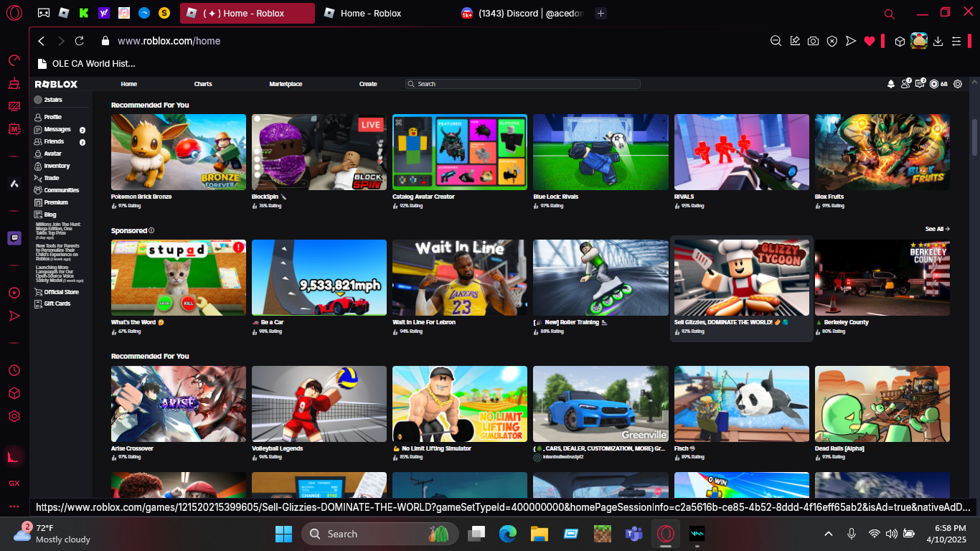Viewport: 980px width, 551px height.
Task: Open Roblox settings gear in top bar
Action: (x=957, y=84)
